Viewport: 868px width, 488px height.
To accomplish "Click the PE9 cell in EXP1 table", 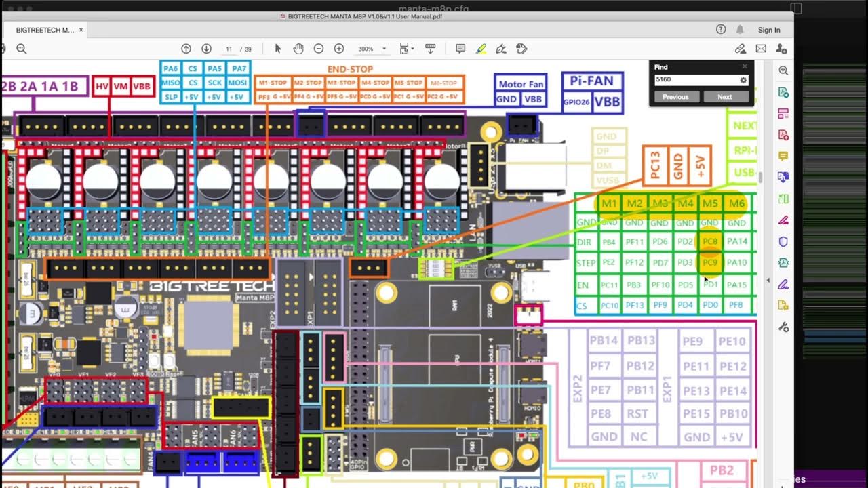I will coord(692,341).
